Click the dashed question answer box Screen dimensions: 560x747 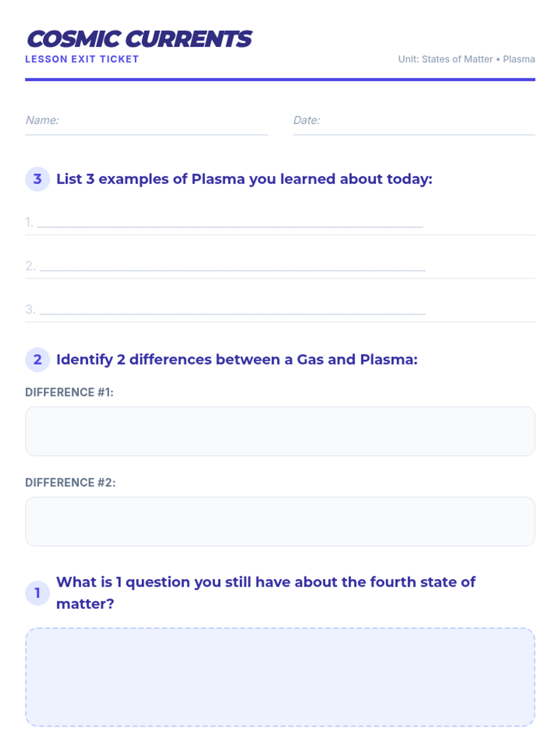coord(280,677)
